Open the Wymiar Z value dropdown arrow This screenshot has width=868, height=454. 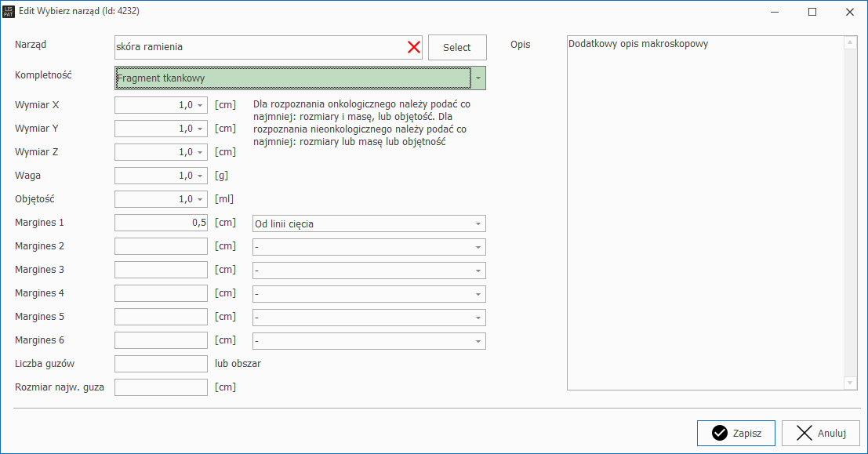pyautogui.click(x=199, y=152)
